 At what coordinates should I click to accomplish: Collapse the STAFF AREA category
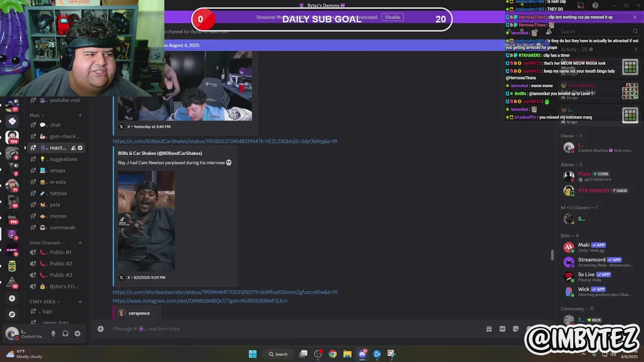[x=45, y=302]
